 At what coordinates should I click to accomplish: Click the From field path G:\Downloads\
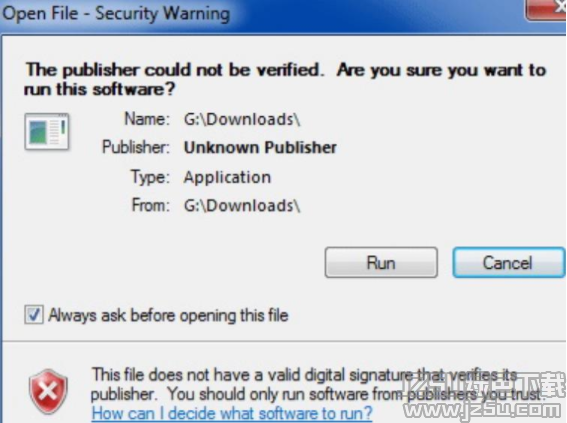click(242, 206)
